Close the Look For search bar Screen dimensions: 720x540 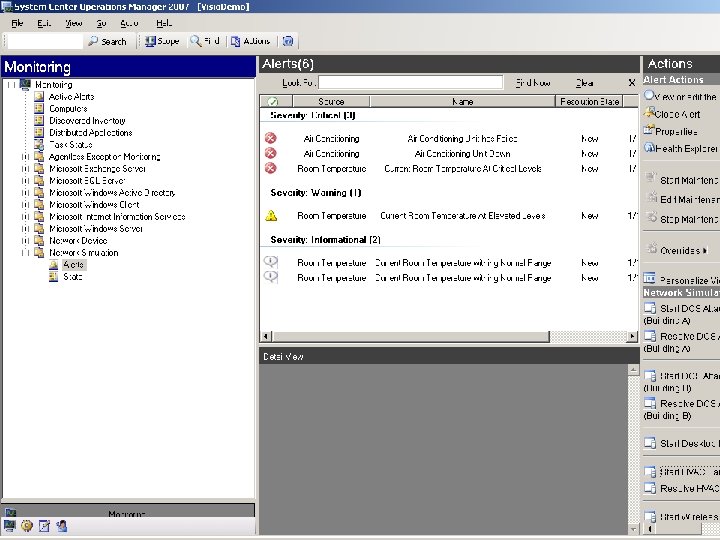[632, 83]
